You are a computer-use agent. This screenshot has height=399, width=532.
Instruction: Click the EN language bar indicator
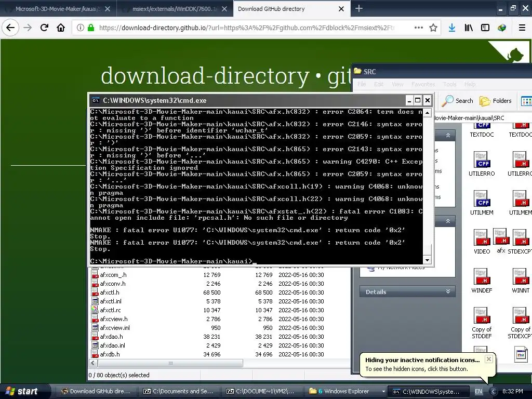[478, 391]
